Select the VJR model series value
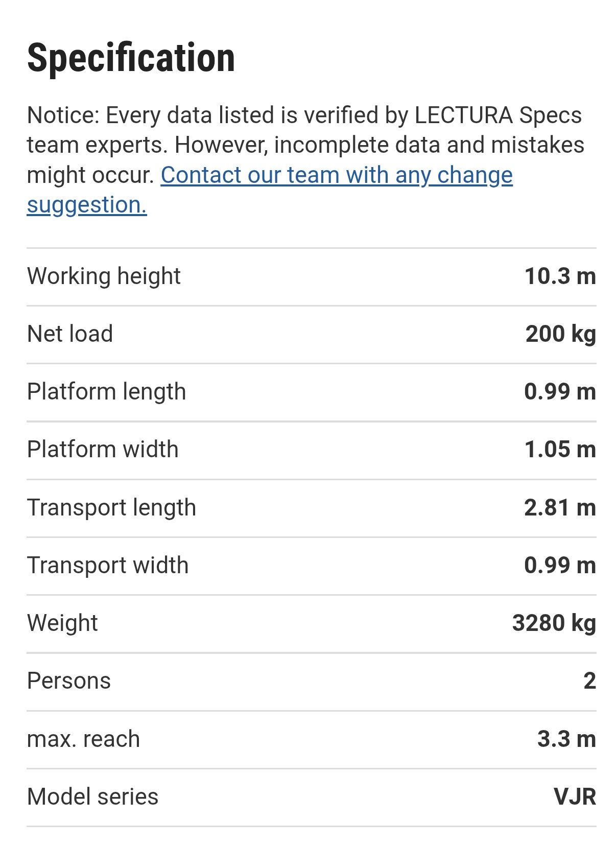 click(x=575, y=797)
